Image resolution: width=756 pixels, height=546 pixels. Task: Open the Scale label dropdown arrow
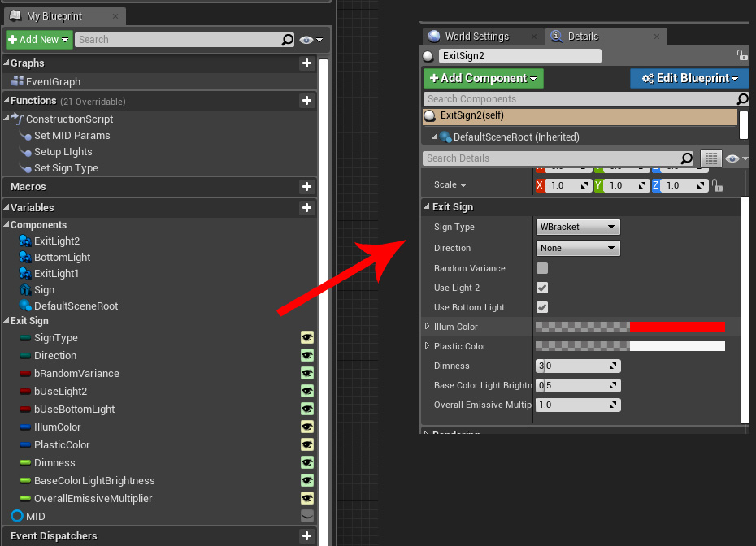463,185
